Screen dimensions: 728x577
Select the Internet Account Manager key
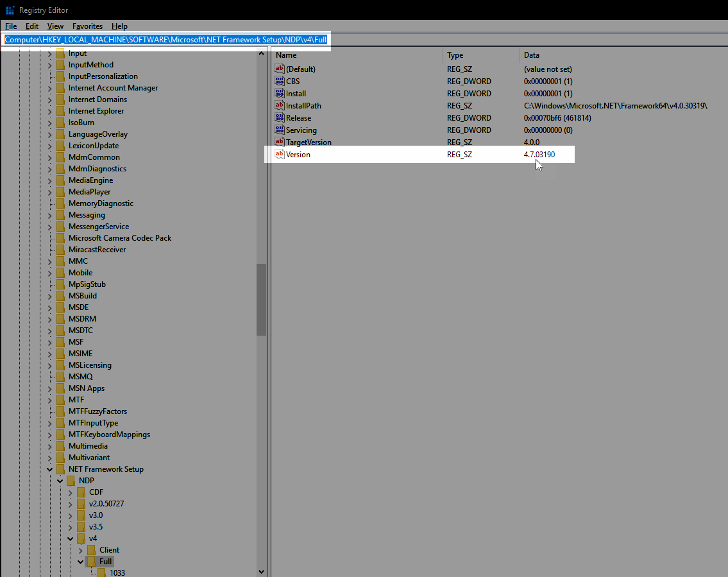pos(113,88)
